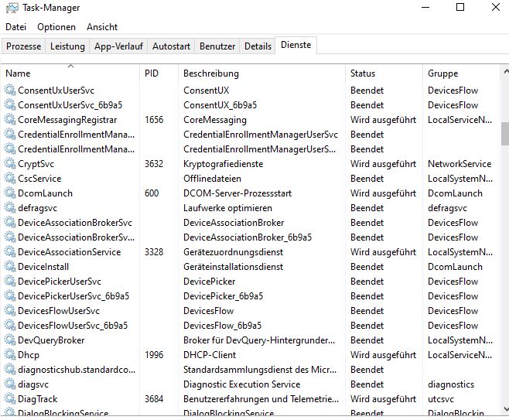Click PID 3328 of DeviceAssociationService
Viewport: 509px width, 420px height.
click(154, 252)
